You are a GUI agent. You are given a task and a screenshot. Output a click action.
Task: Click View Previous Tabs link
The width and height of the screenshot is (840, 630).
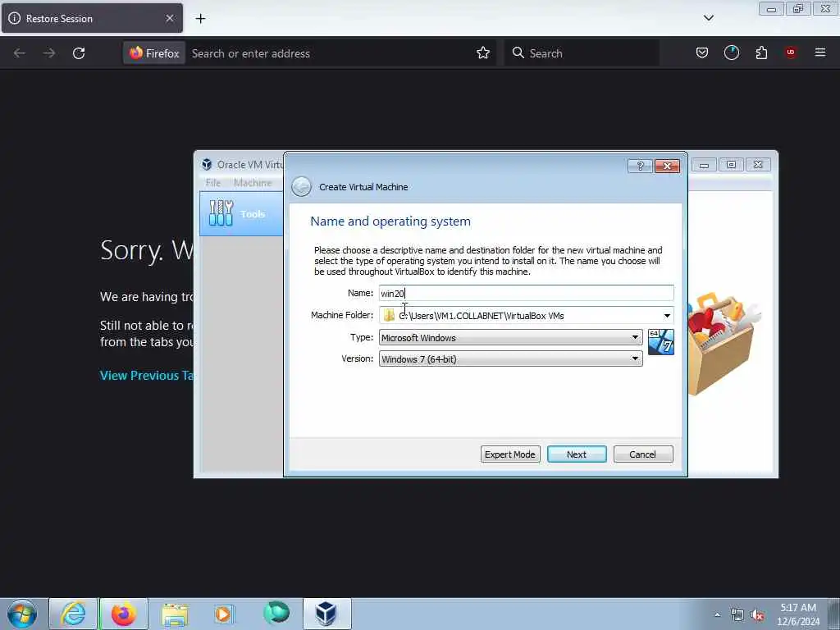[147, 376]
